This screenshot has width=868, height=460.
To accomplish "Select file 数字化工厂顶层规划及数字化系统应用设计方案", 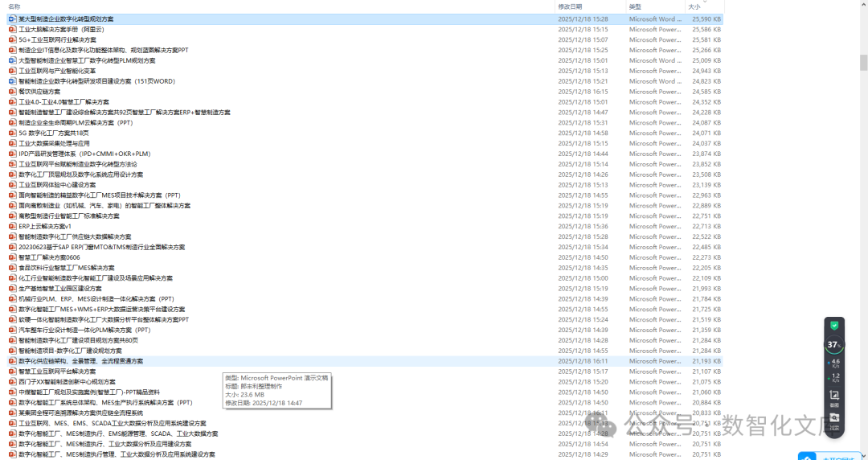I will pos(81,175).
